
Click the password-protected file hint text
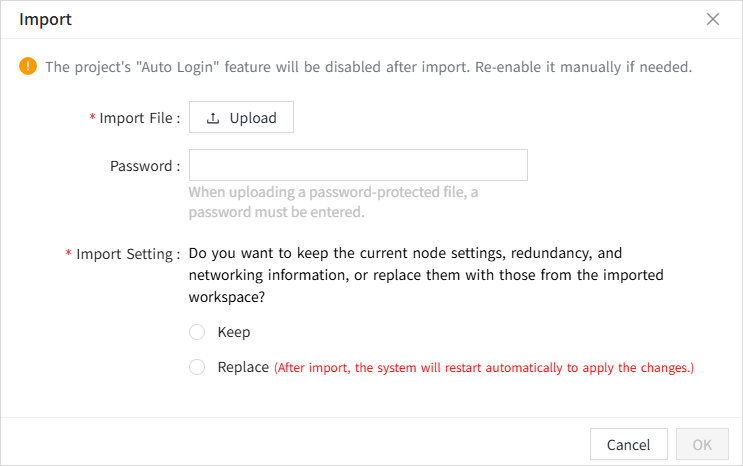tap(333, 202)
